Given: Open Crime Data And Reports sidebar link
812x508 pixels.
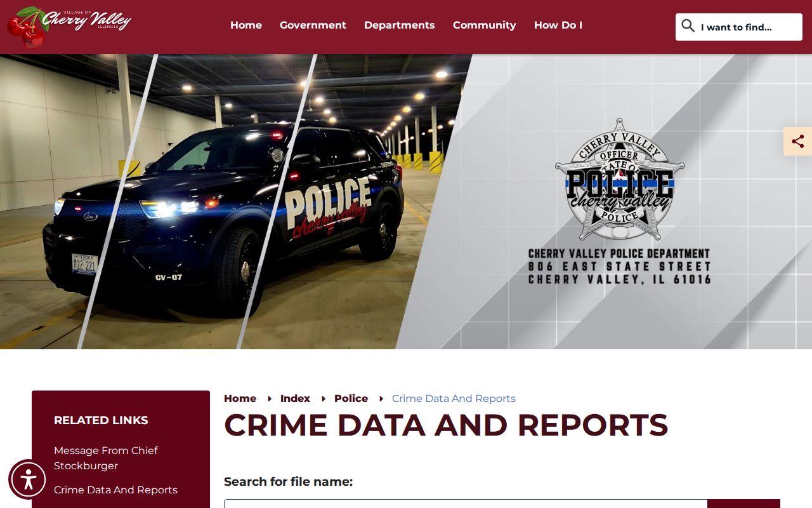Looking at the screenshot, I should [x=115, y=490].
